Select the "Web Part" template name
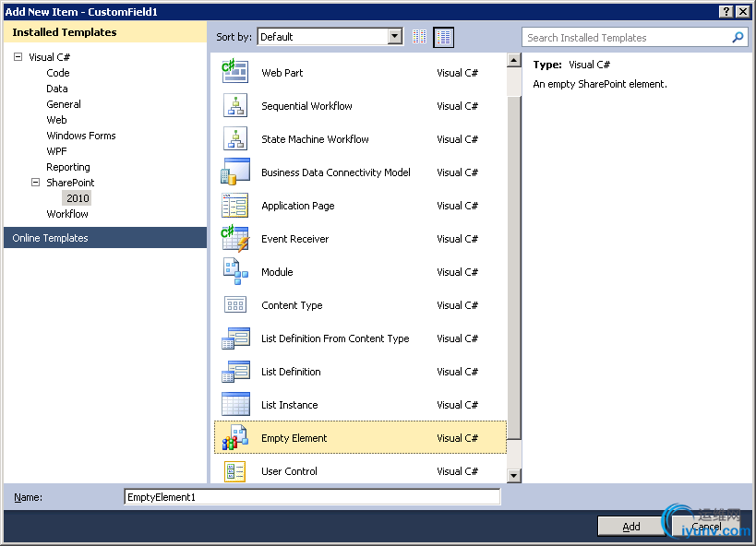 coord(282,73)
